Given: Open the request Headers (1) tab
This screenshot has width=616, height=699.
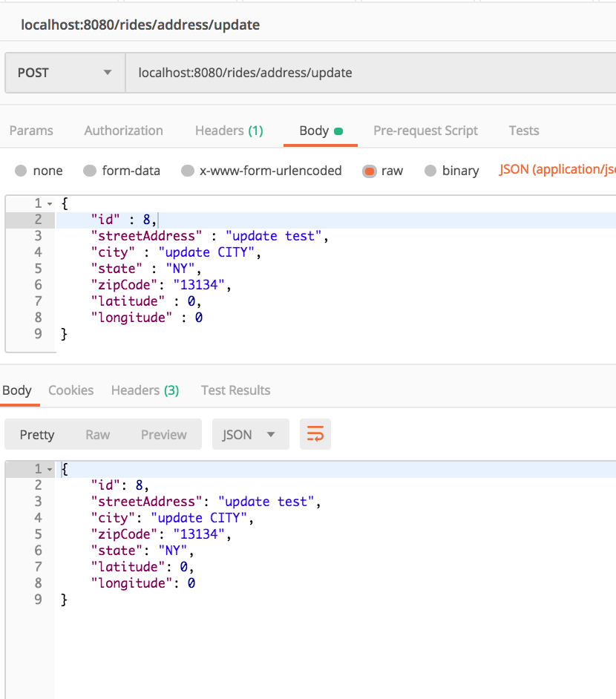Looking at the screenshot, I should 229,131.
